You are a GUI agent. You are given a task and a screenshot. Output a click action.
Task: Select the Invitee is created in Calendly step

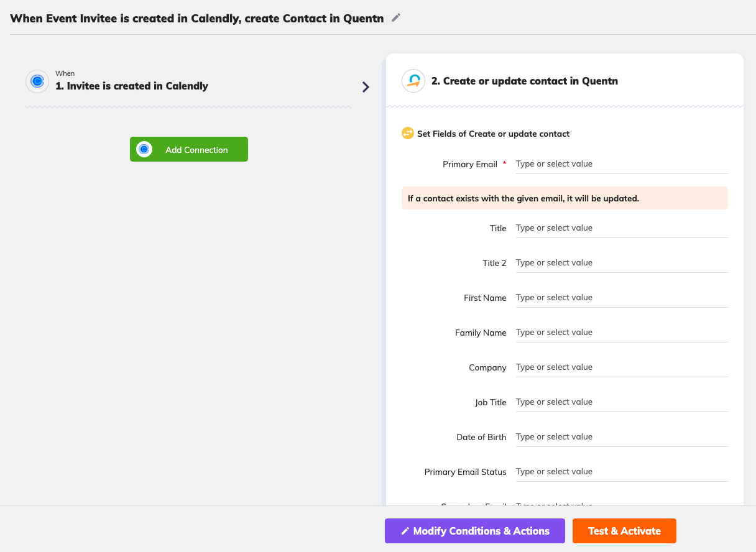[x=132, y=86]
